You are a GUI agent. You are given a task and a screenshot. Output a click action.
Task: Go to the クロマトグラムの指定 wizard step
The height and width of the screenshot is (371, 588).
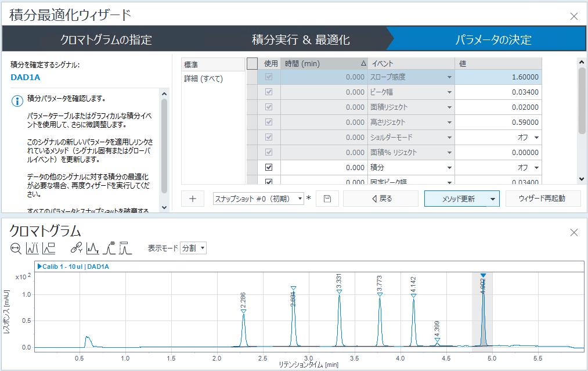(106, 39)
